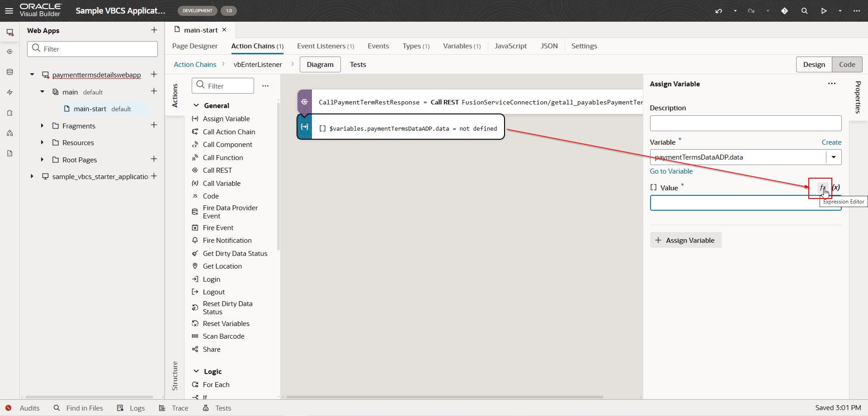Expand sample_vbcs_starter_application node
Image resolution: width=868 pixels, height=416 pixels.
click(32, 176)
